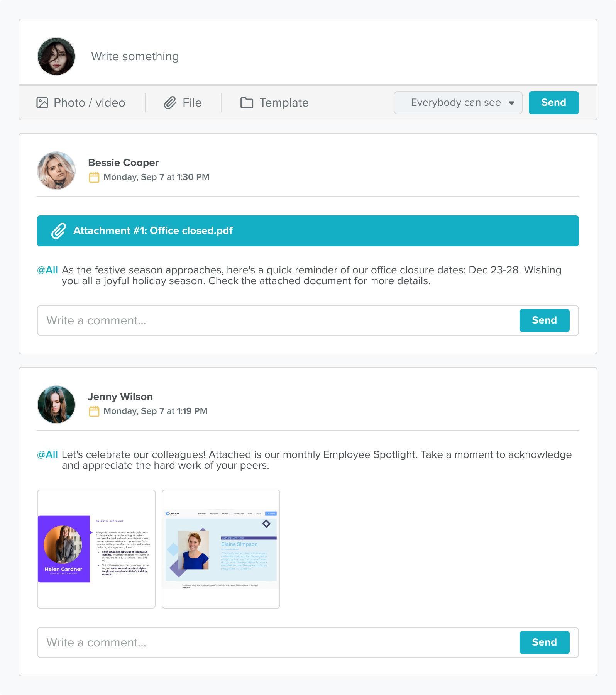The image size is (616, 695).
Task: Click Bessie Cooper's profile avatar
Action: pyautogui.click(x=56, y=170)
